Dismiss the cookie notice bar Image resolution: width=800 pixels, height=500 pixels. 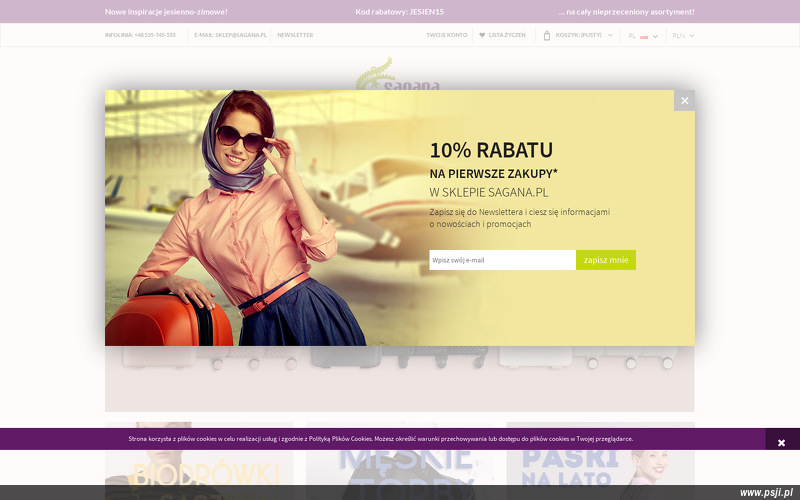(781, 442)
